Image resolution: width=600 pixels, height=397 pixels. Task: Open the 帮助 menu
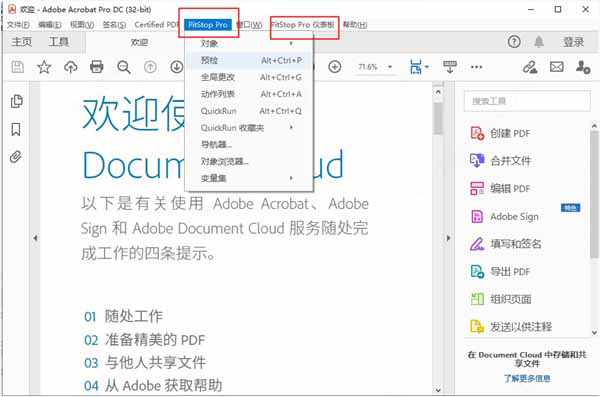[355, 25]
